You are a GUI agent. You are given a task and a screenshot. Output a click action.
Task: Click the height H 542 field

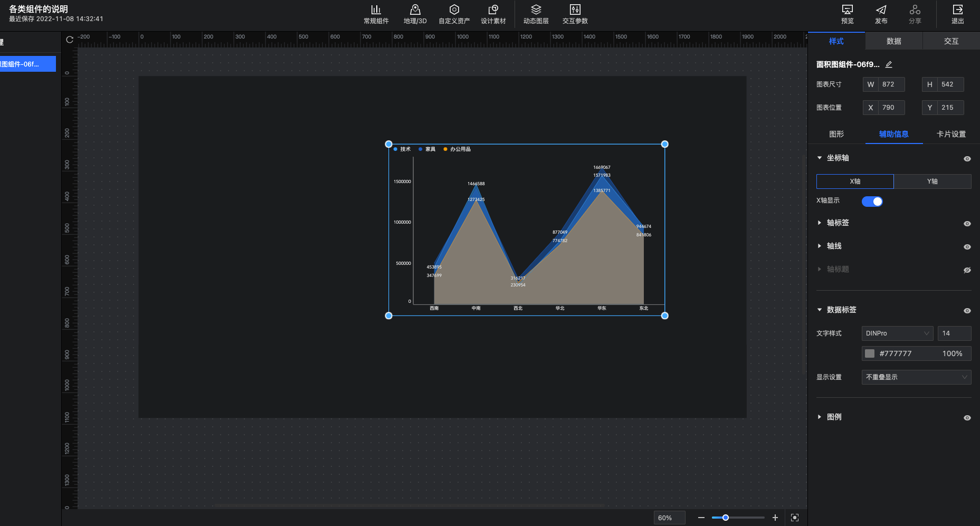click(x=943, y=84)
